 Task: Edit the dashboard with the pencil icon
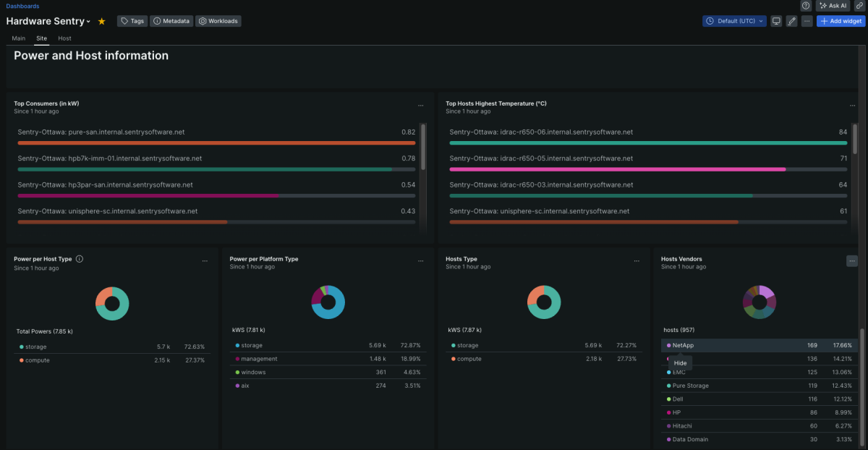click(x=791, y=21)
